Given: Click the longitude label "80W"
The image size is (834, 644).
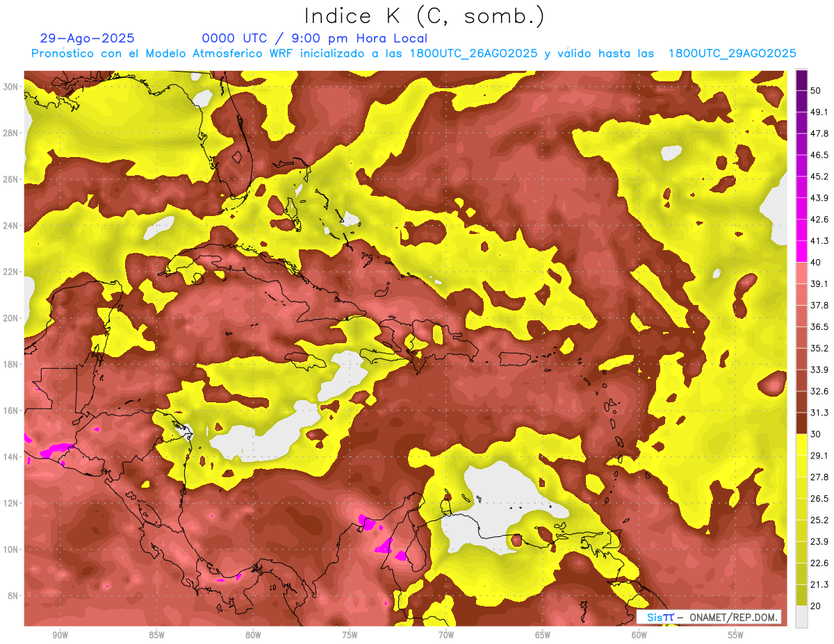Looking at the screenshot, I should point(253,635).
